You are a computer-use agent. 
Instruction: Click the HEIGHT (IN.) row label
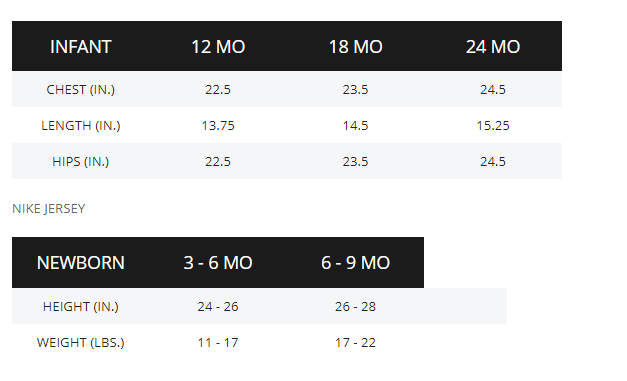point(80,307)
